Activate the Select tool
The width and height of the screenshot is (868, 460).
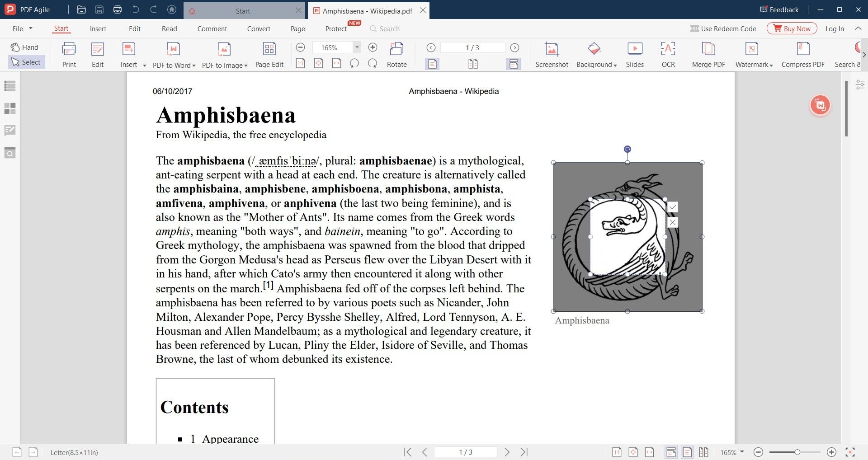[26, 62]
